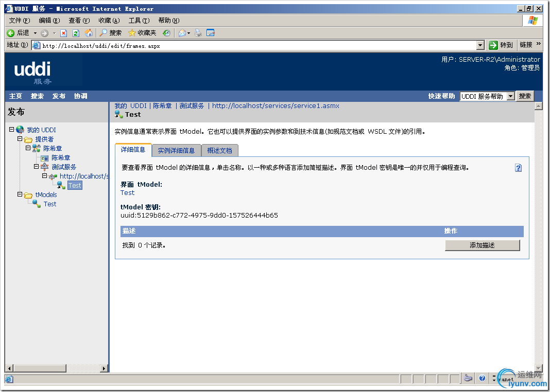Screen dimensions: 550x392
Task: Collapse the 陈希章 provider node
Action: point(28,148)
